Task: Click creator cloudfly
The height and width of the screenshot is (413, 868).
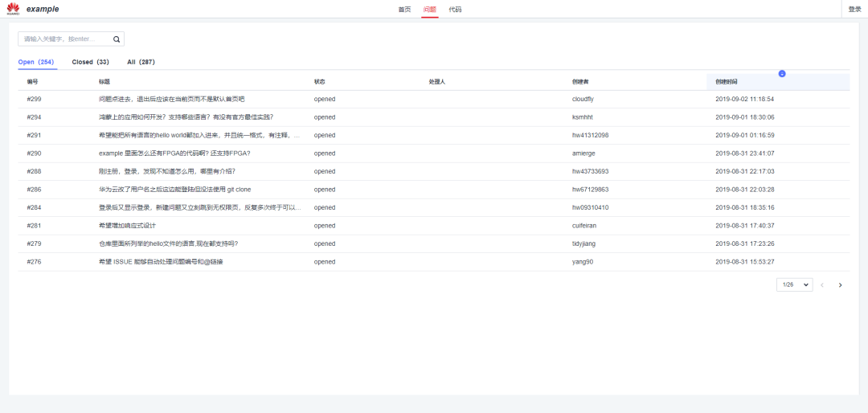Action: click(x=583, y=99)
